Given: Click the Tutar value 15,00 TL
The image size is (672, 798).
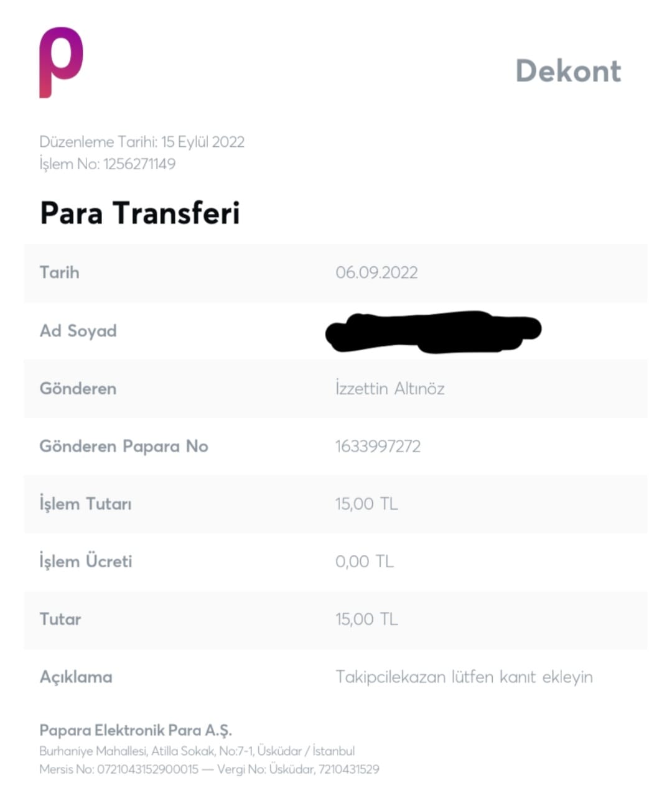Looking at the screenshot, I should [x=366, y=619].
